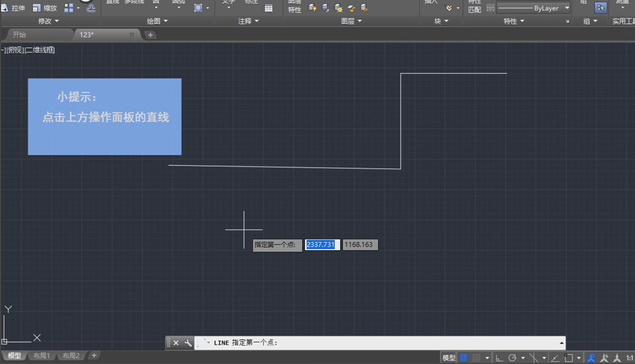Click the X coordinate input field 2337.731
The image size is (635, 364).
point(322,244)
